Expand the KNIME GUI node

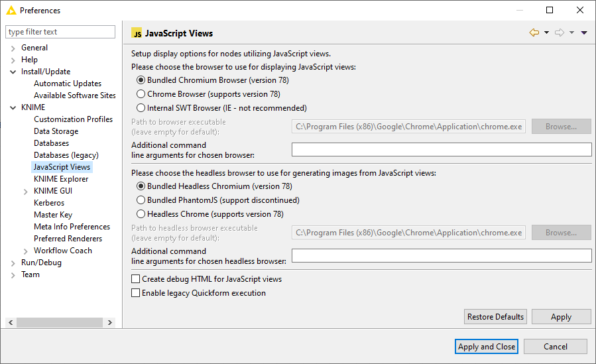pyautogui.click(x=26, y=191)
